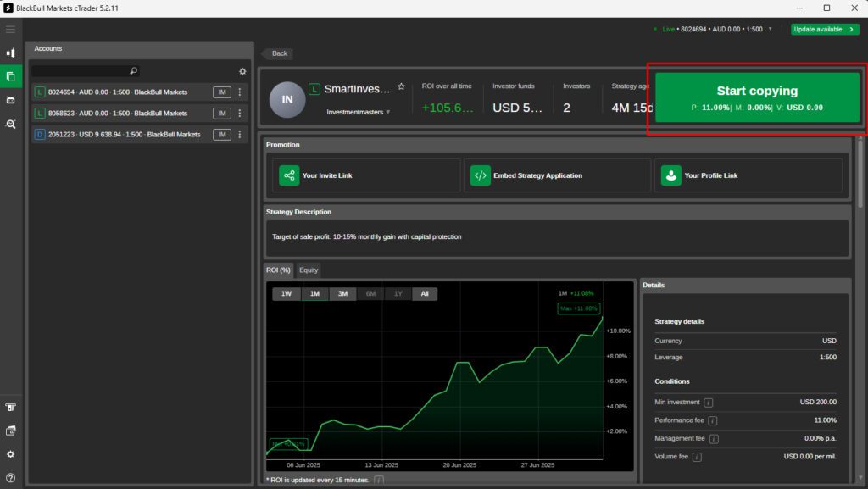The image size is (868, 489).
Task: Select the All chart period
Action: [x=425, y=294]
